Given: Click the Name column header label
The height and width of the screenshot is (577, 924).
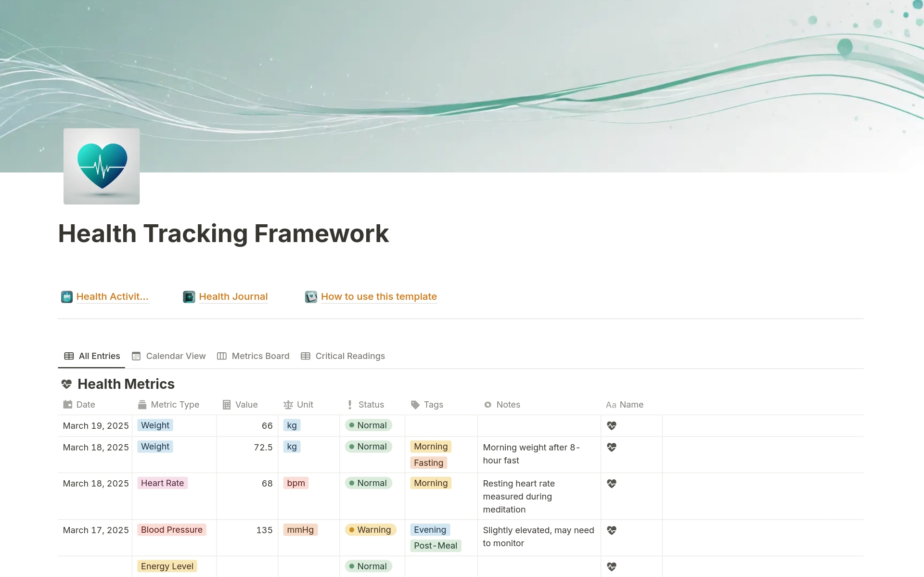Looking at the screenshot, I should click(x=631, y=405).
